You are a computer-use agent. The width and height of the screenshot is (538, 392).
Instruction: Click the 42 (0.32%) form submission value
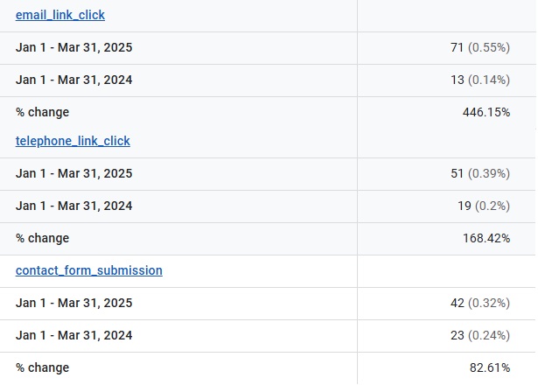pos(479,303)
